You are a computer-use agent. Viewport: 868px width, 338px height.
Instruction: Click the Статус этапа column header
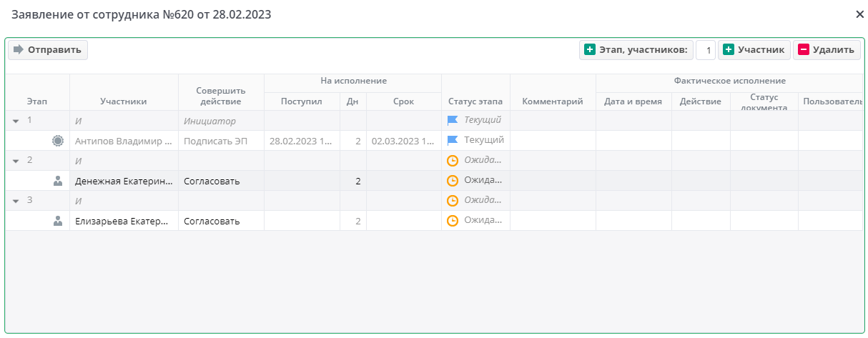(x=475, y=101)
